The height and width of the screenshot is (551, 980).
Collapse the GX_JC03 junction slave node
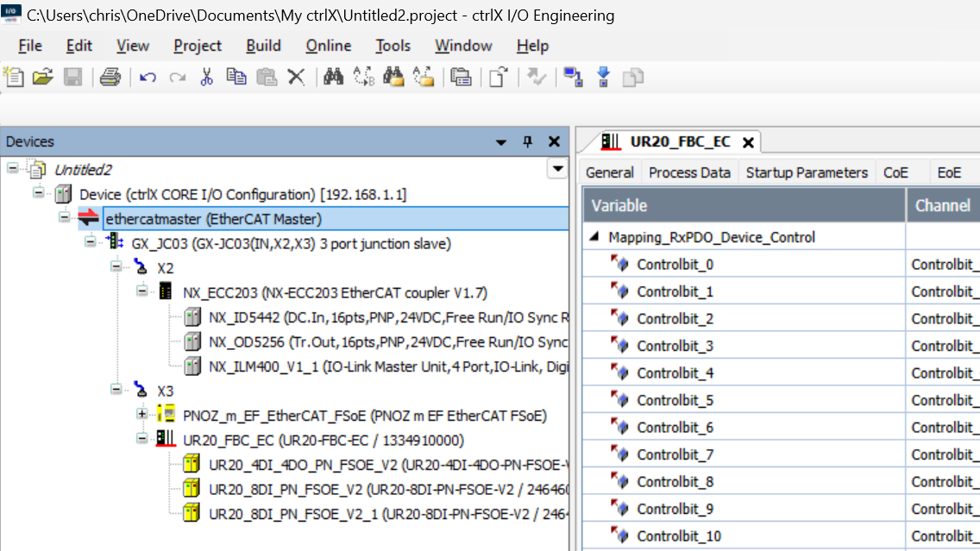pos(91,241)
